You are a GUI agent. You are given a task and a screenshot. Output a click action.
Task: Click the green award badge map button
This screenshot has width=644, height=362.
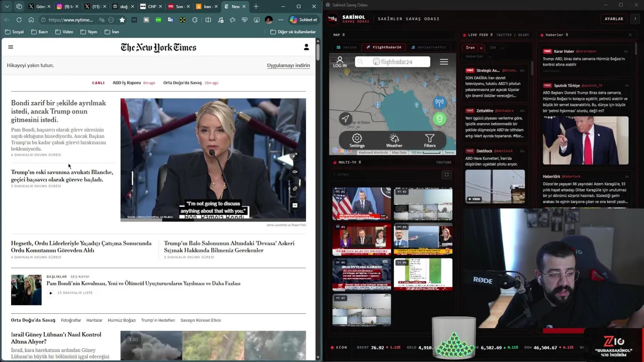[x=439, y=119]
